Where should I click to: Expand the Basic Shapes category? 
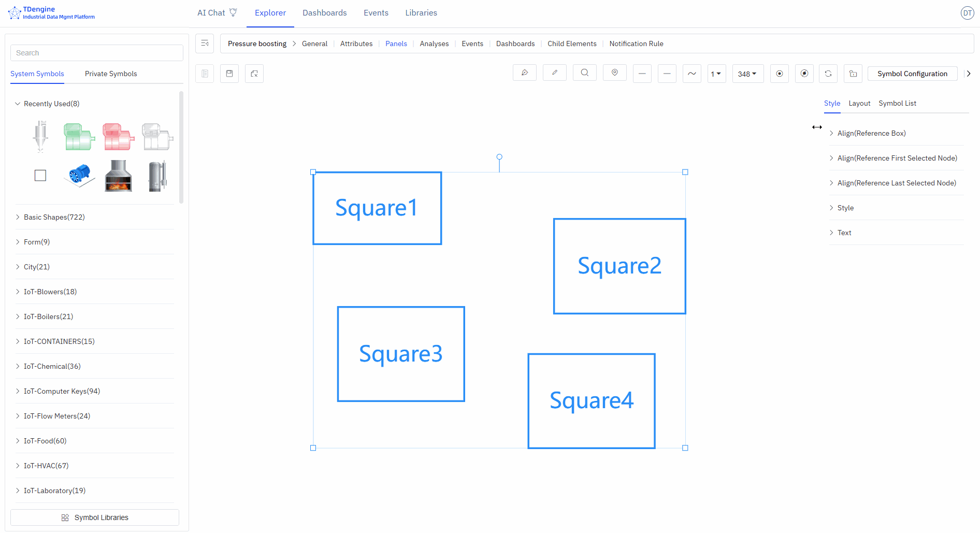click(x=54, y=217)
